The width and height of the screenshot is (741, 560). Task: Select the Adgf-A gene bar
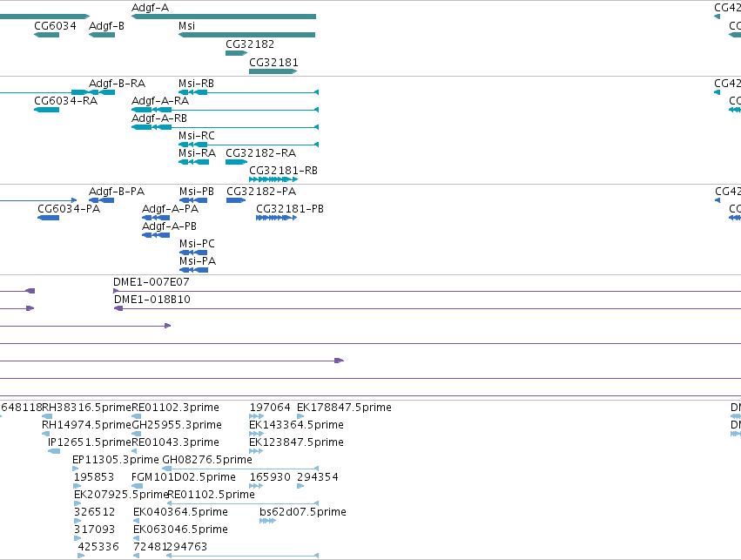[224, 17]
